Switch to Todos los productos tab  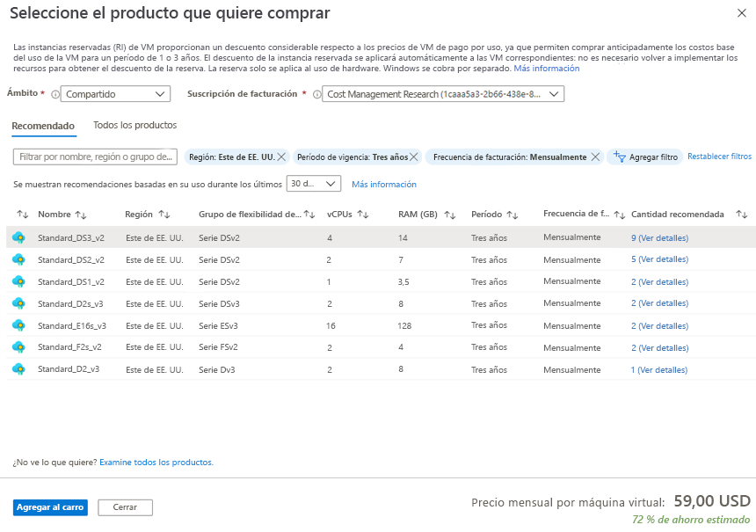[135, 126]
